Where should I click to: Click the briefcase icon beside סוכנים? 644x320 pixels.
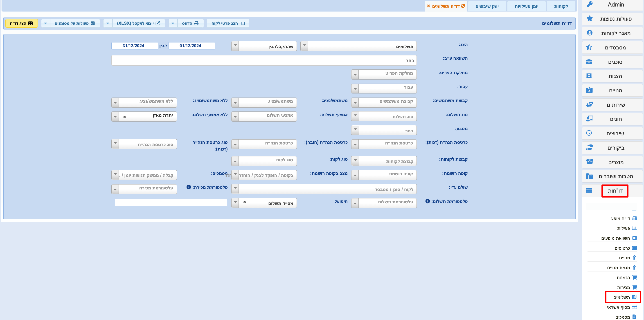(589, 62)
